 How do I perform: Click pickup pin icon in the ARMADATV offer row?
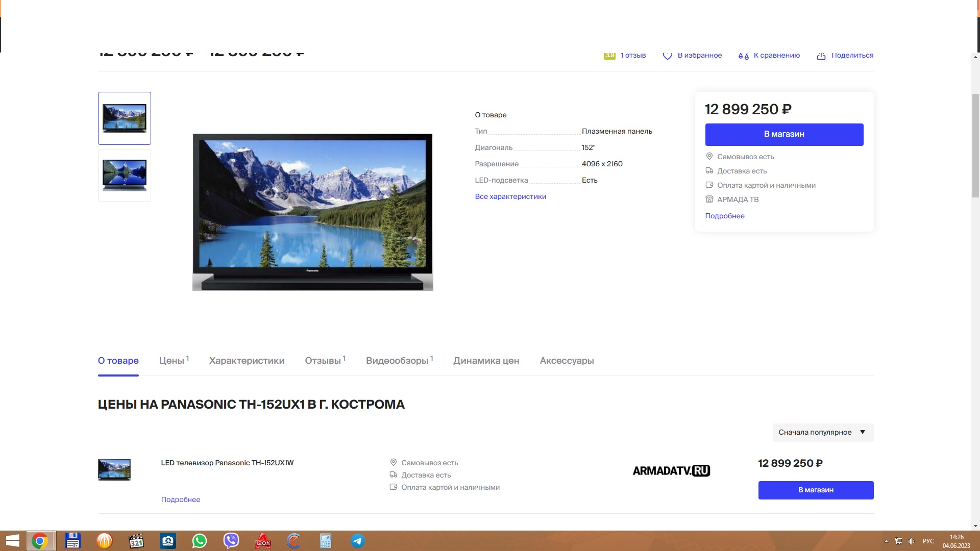[x=394, y=462]
